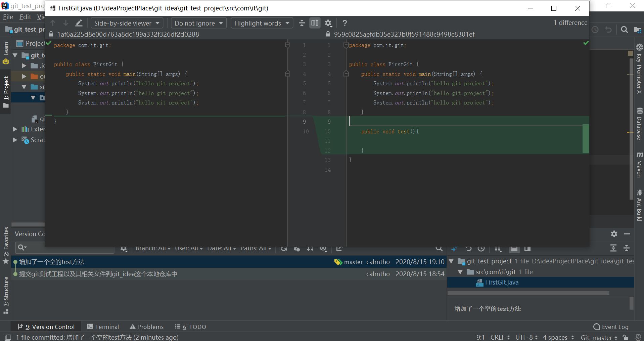The height and width of the screenshot is (341, 644).
Task: Click master branch tag label
Action: [x=353, y=262]
